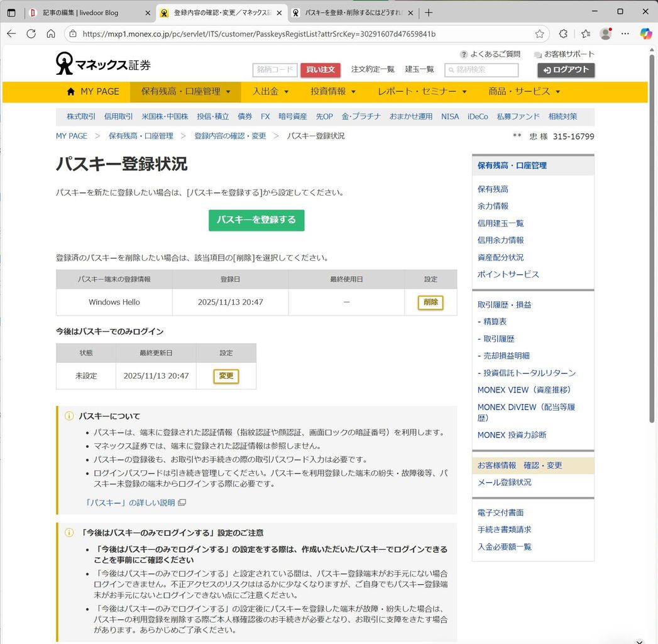This screenshot has width=658, height=644.
Task: Reload the page with refresh icon
Action: click(31, 34)
